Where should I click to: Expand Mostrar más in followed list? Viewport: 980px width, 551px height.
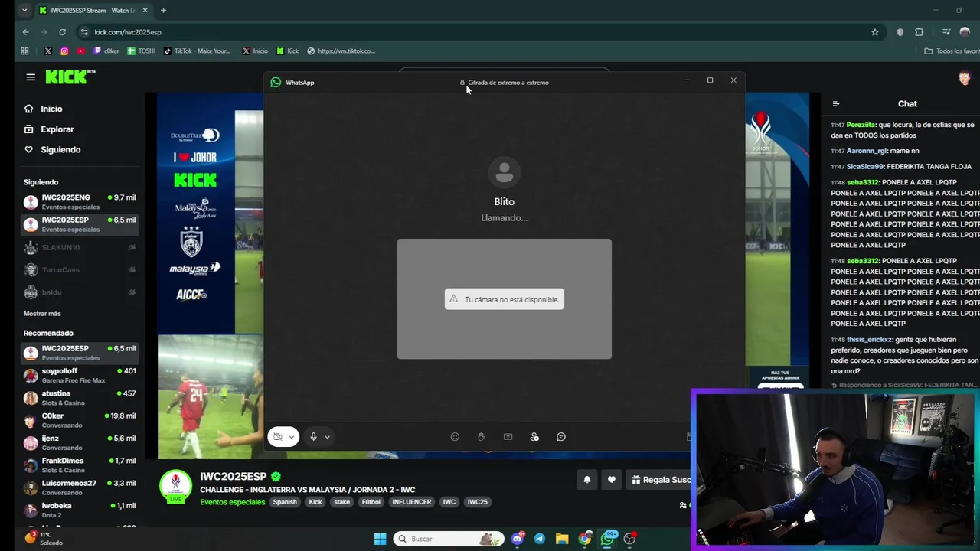click(42, 314)
